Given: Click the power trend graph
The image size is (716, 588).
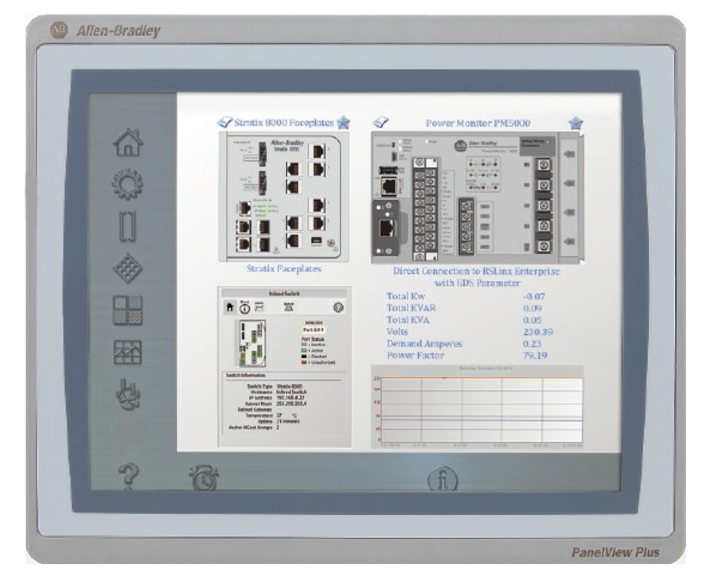Looking at the screenshot, I should [x=478, y=409].
